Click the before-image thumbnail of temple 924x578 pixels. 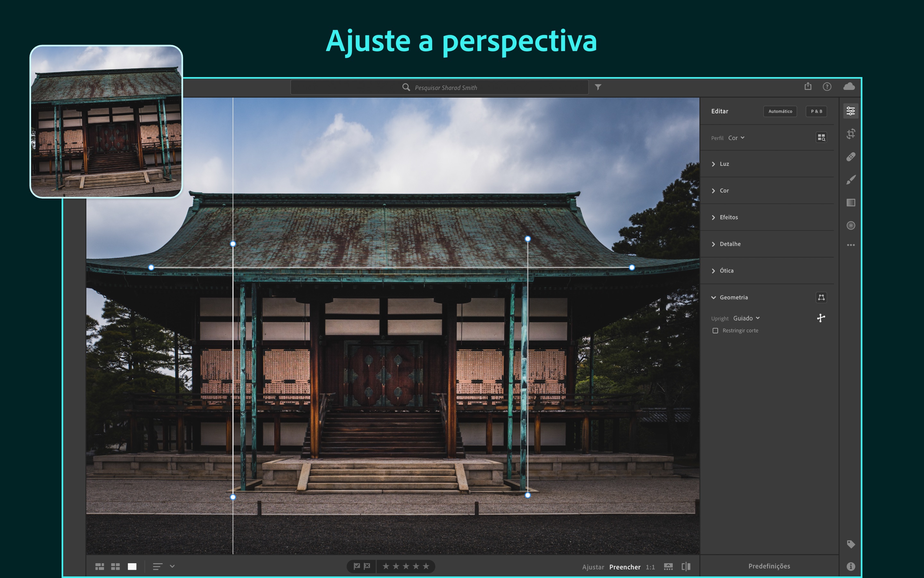(106, 122)
